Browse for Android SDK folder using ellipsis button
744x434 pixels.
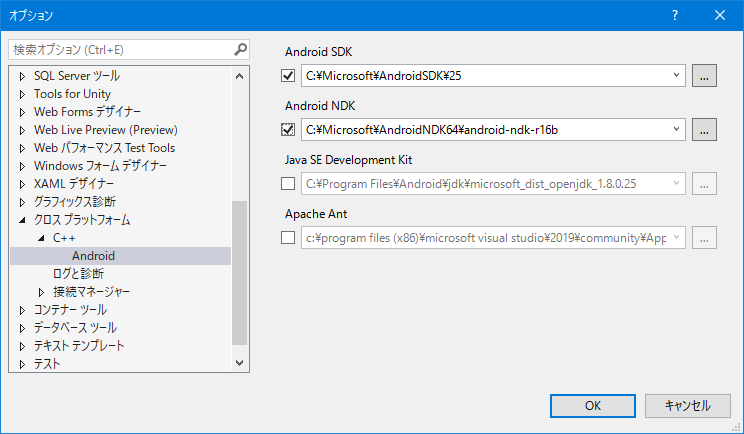click(x=705, y=75)
